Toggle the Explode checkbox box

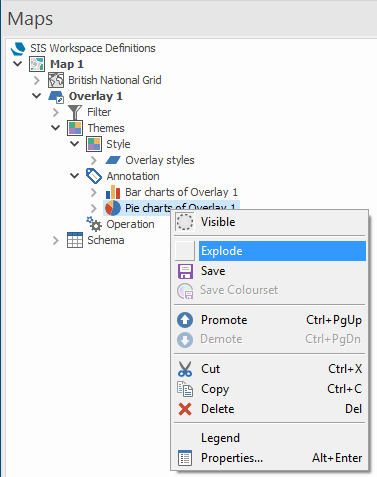(x=185, y=251)
